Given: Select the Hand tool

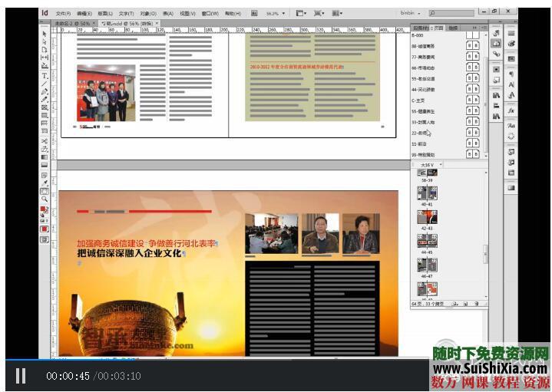Looking at the screenshot, I should pos(45,191).
